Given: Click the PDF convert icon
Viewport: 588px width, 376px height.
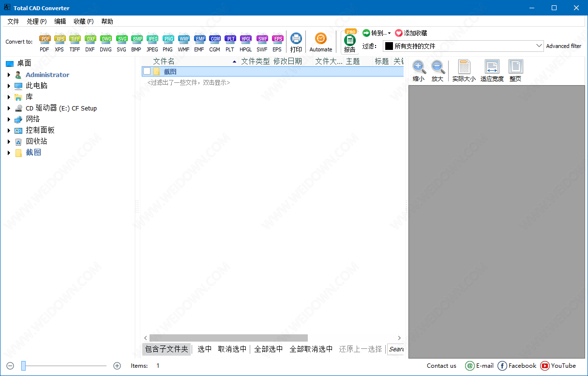Looking at the screenshot, I should 45,39.
